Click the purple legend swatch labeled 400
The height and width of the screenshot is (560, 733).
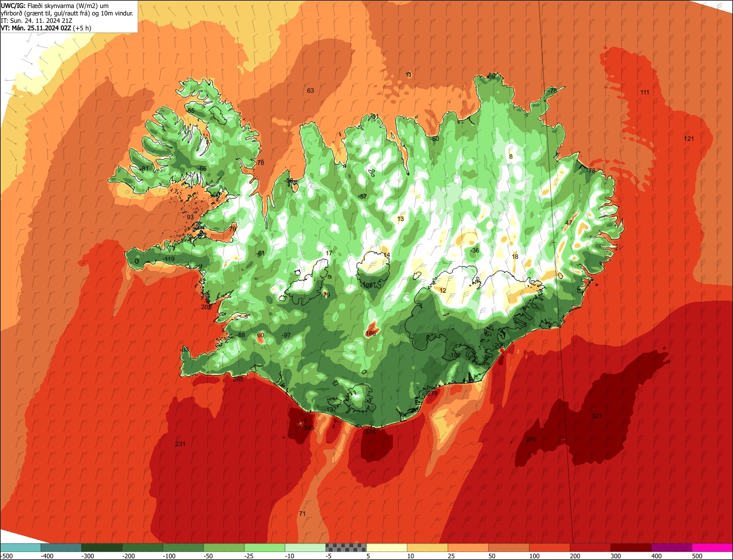coord(671,547)
